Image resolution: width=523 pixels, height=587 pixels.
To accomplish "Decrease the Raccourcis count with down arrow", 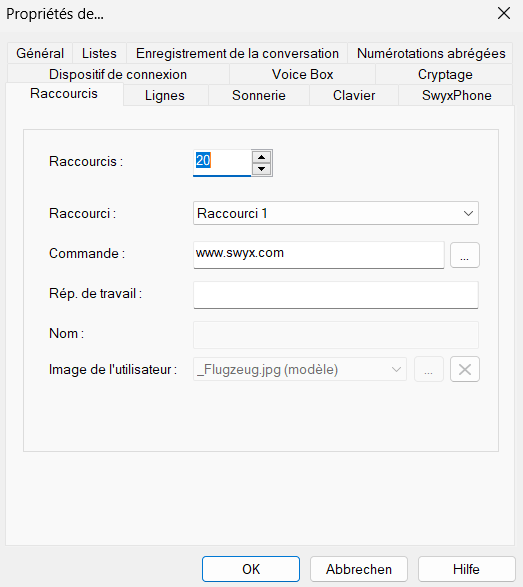I will 261,169.
